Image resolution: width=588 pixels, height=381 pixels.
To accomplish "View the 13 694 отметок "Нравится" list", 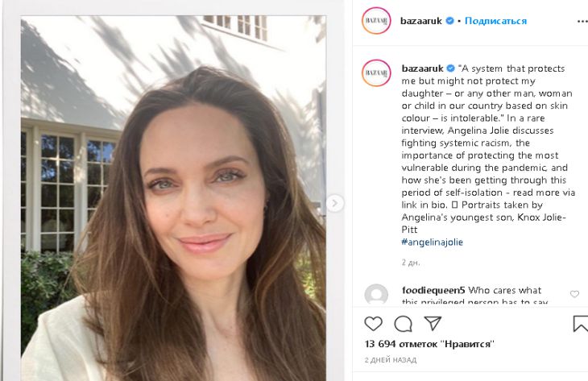I will 429,344.
